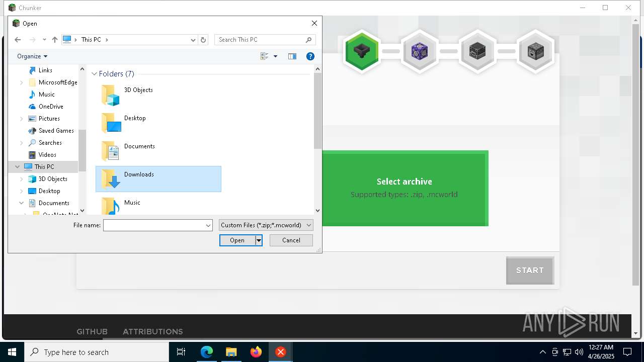
Task: Select the Music folder in list
Action: tap(158, 205)
